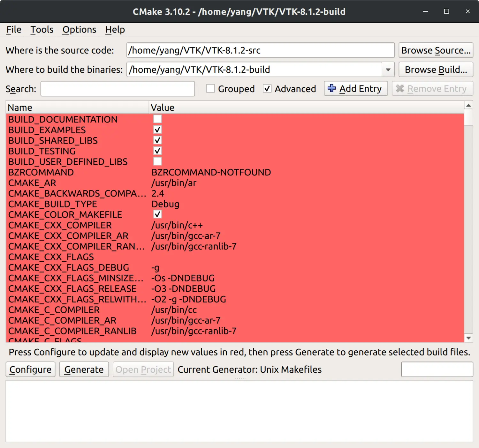Open the Options menu
This screenshot has width=479, height=448.
point(79,30)
